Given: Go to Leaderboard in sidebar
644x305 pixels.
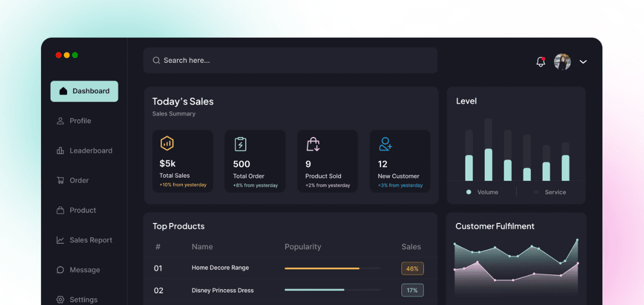Looking at the screenshot, I should 84,151.
